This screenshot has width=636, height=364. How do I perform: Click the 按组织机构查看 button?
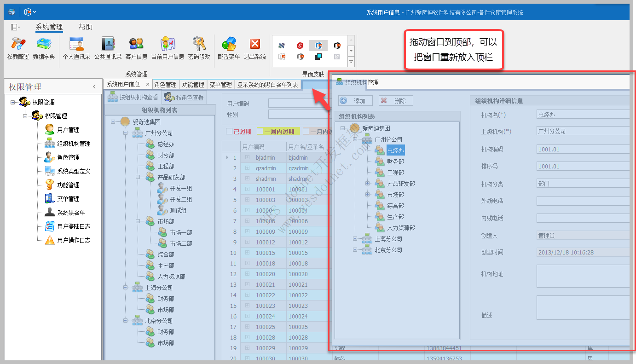click(x=133, y=97)
